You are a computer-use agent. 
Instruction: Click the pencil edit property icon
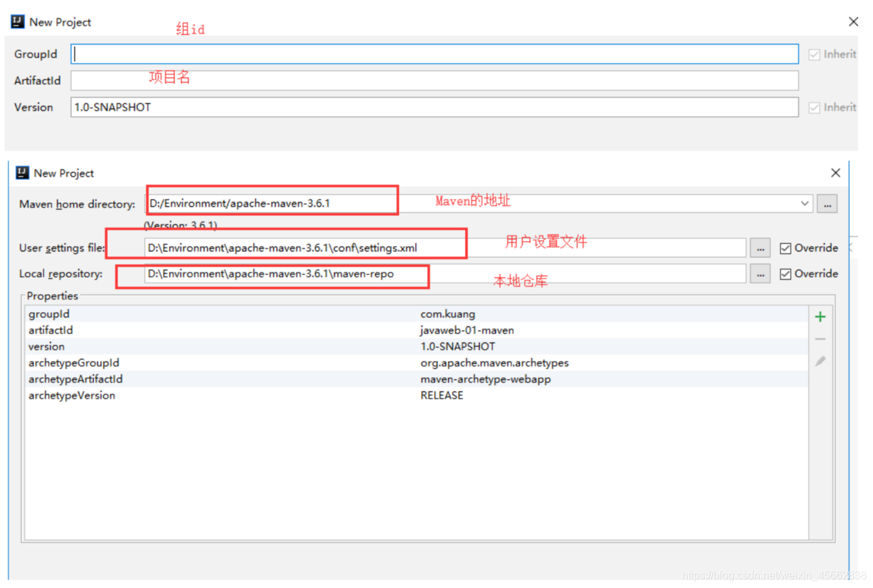(x=820, y=361)
